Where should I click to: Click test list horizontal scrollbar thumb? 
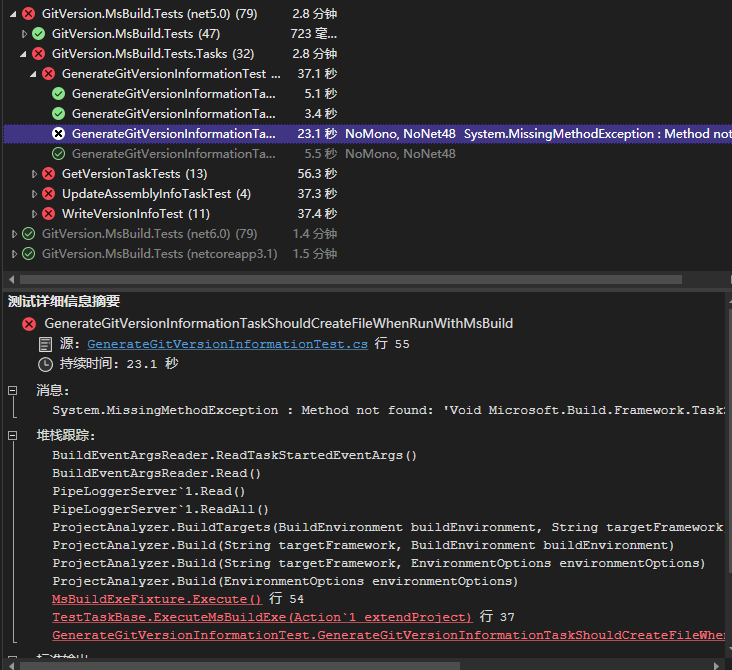click(x=351, y=280)
